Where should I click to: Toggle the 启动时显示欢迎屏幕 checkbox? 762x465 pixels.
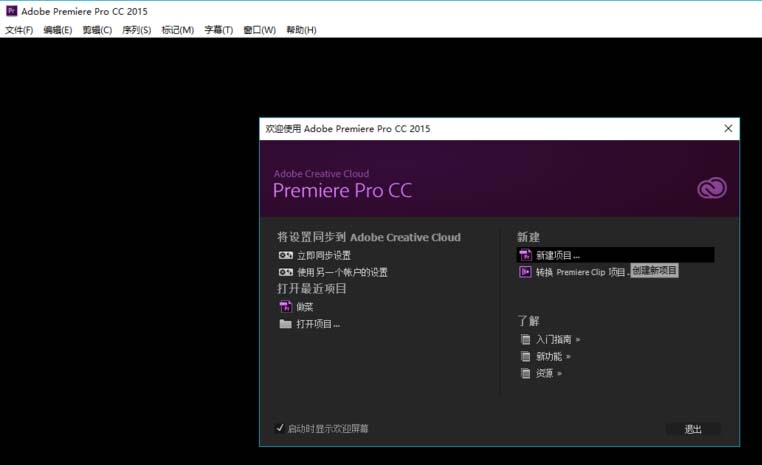[279, 428]
